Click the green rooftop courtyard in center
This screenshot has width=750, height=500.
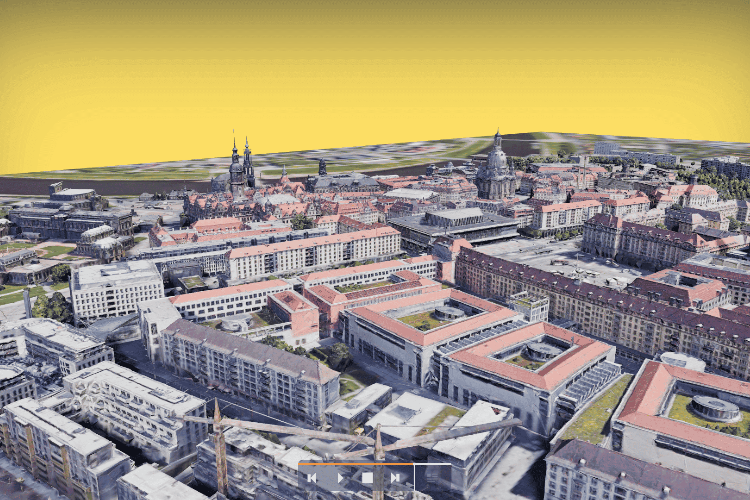point(428,320)
